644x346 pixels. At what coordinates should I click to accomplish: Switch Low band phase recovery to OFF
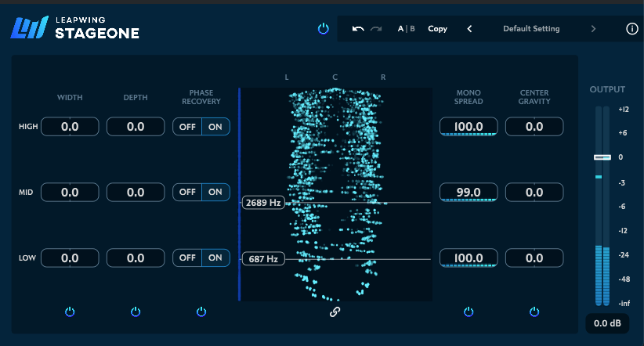pos(187,258)
